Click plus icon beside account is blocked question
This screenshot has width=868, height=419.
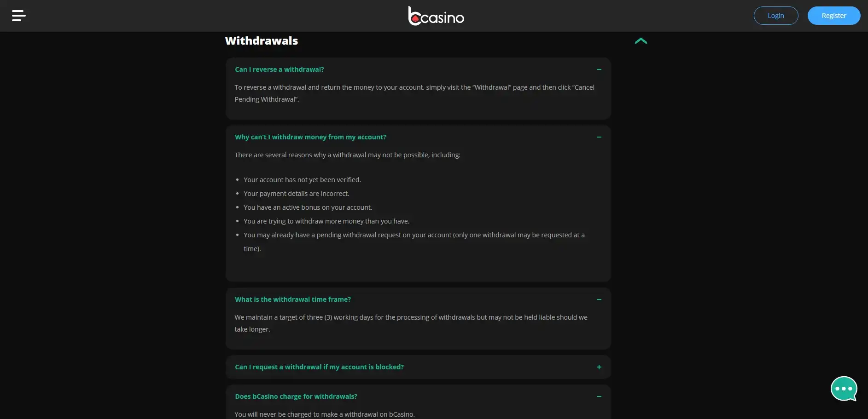pyautogui.click(x=599, y=367)
